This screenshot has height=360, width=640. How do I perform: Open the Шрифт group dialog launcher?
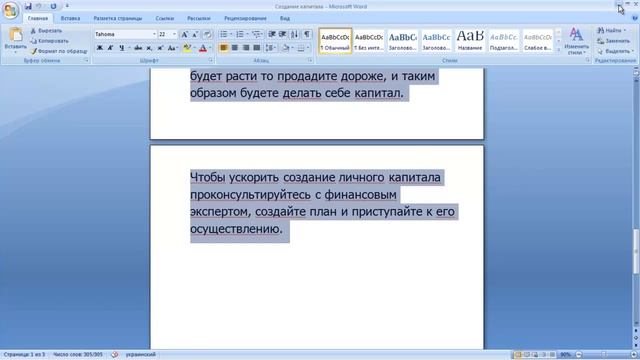coord(211,60)
